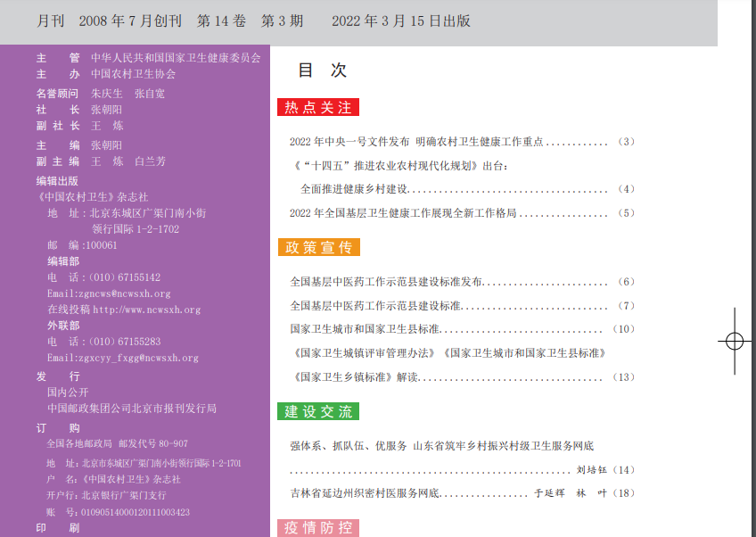Image resolution: width=756 pixels, height=537 pixels.
Task: Click the 开户行 北京银行广渠门支行 line
Action: click(x=106, y=495)
